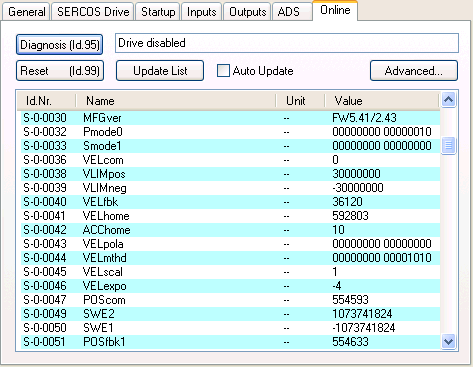Sort by the Id.Nr. column header

tap(47, 101)
